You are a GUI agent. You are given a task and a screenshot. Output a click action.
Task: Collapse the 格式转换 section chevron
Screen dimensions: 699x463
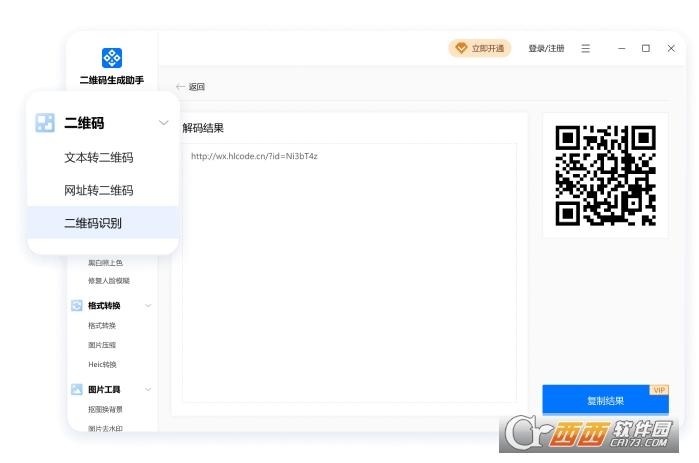point(148,305)
